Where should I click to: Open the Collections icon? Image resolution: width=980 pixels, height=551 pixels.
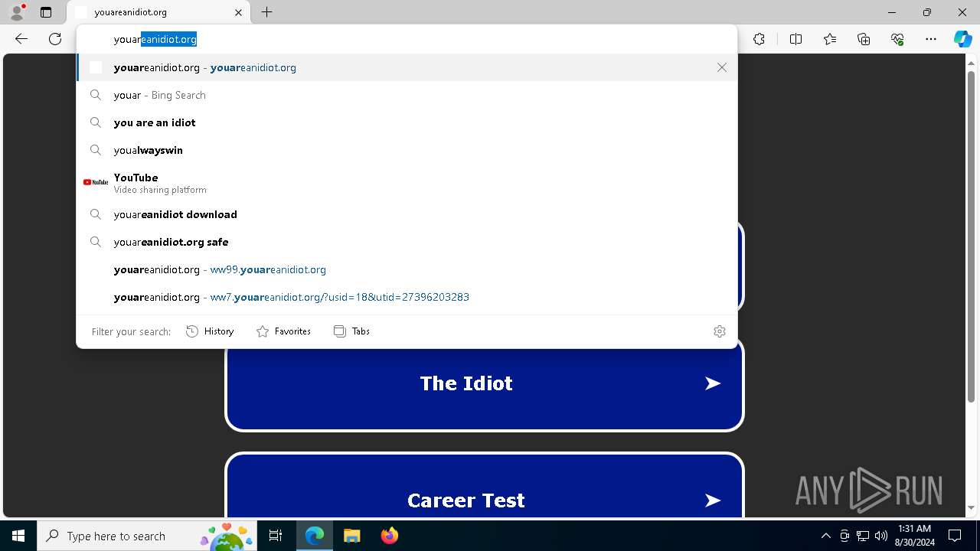864,39
